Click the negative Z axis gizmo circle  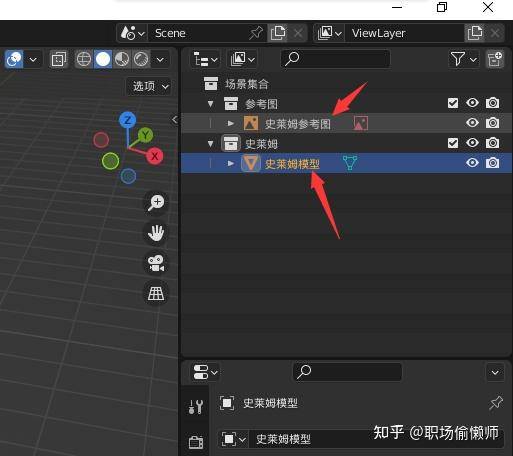point(128,176)
